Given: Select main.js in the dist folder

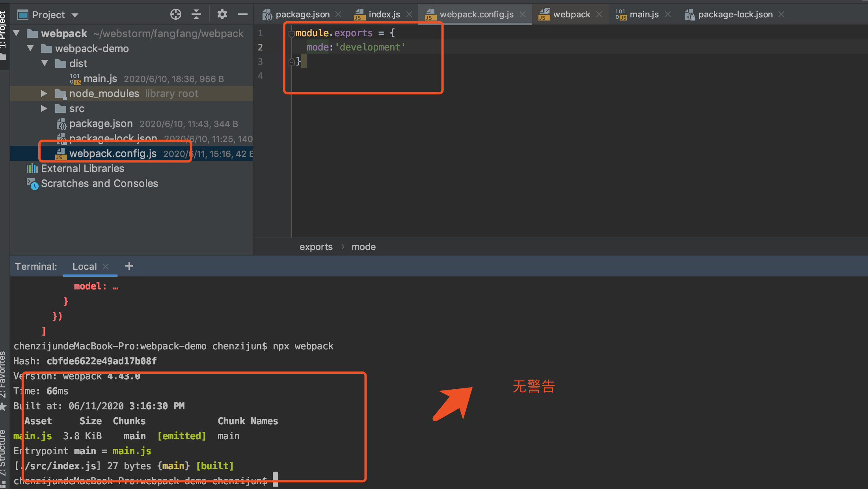Looking at the screenshot, I should click(100, 79).
